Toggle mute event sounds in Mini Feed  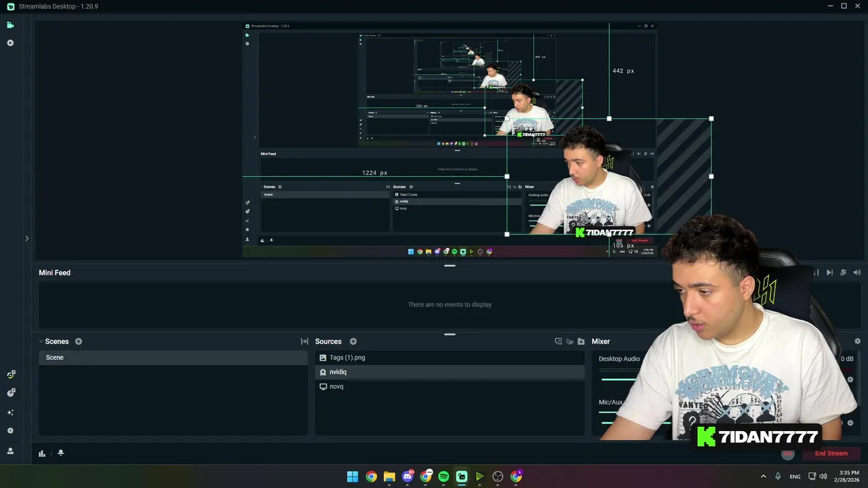[843, 272]
